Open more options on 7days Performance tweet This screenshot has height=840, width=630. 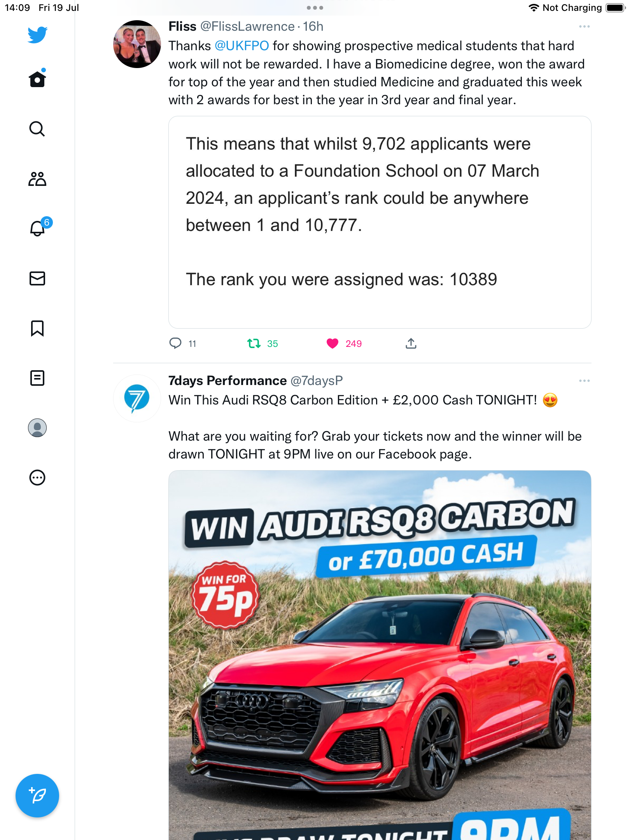(584, 381)
